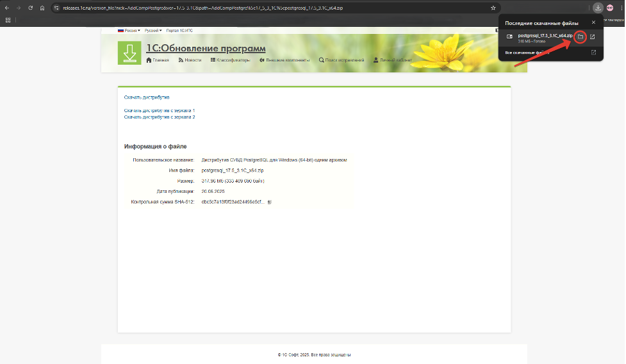Screen dimensions: 626x364
Task: Click the address bar URL field
Action: (256, 8)
